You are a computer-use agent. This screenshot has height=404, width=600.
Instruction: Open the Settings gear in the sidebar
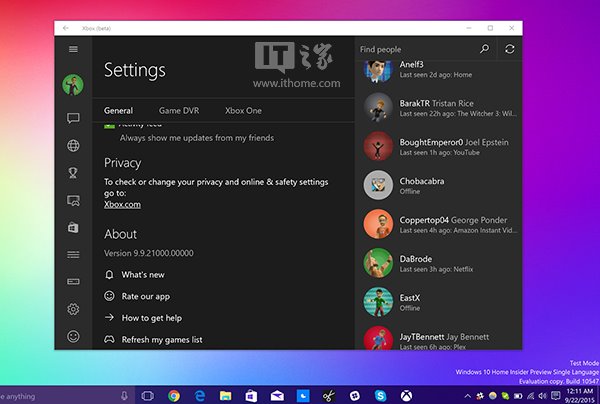[73, 309]
